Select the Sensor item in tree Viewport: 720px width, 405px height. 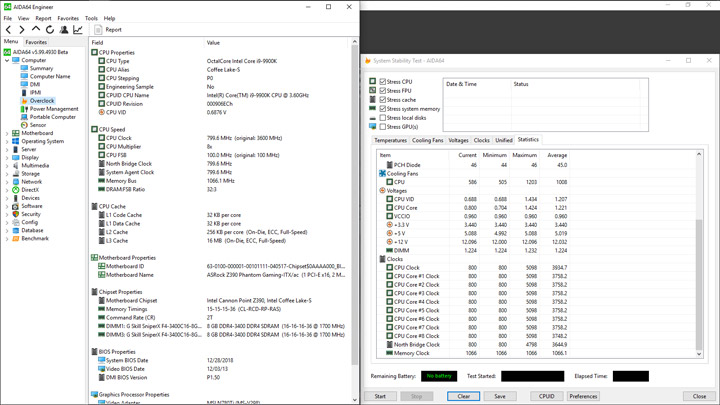tap(37, 125)
